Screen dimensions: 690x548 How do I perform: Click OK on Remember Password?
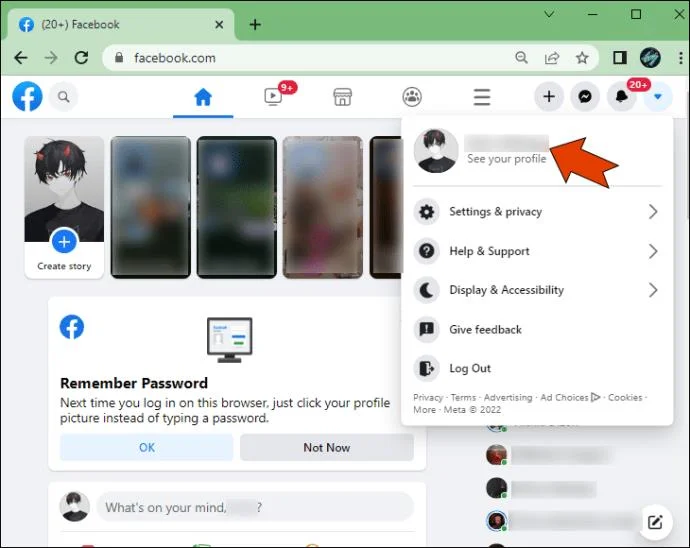point(147,447)
